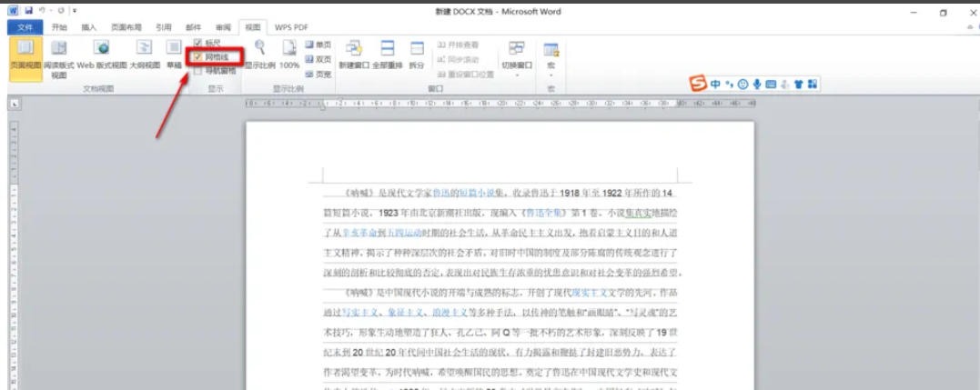The width and height of the screenshot is (980, 390).
Task: Open the Page Layout (页面布局) tab
Action: coord(126,27)
